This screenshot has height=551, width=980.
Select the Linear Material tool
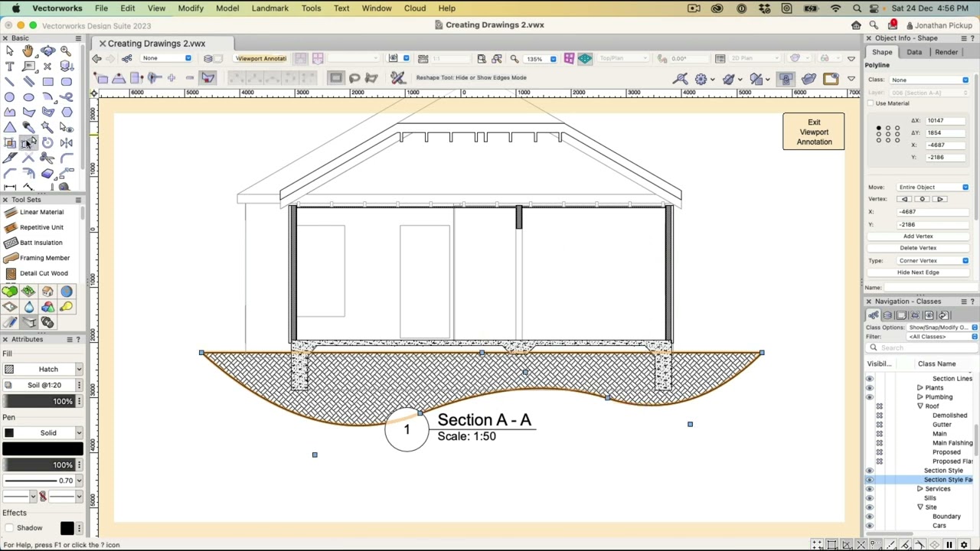[41, 212]
